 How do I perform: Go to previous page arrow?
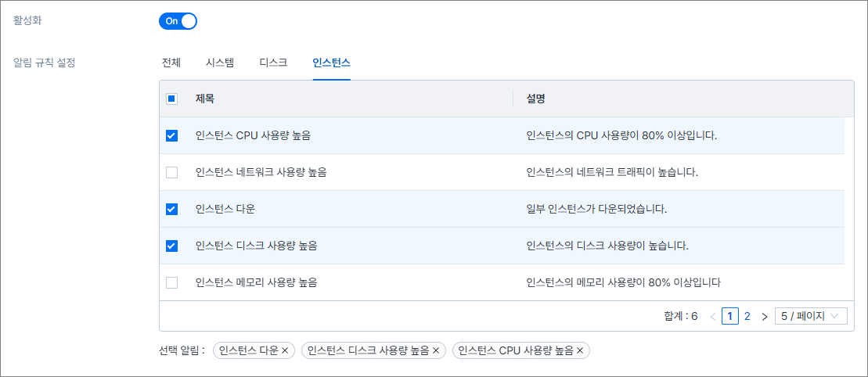[x=712, y=317]
